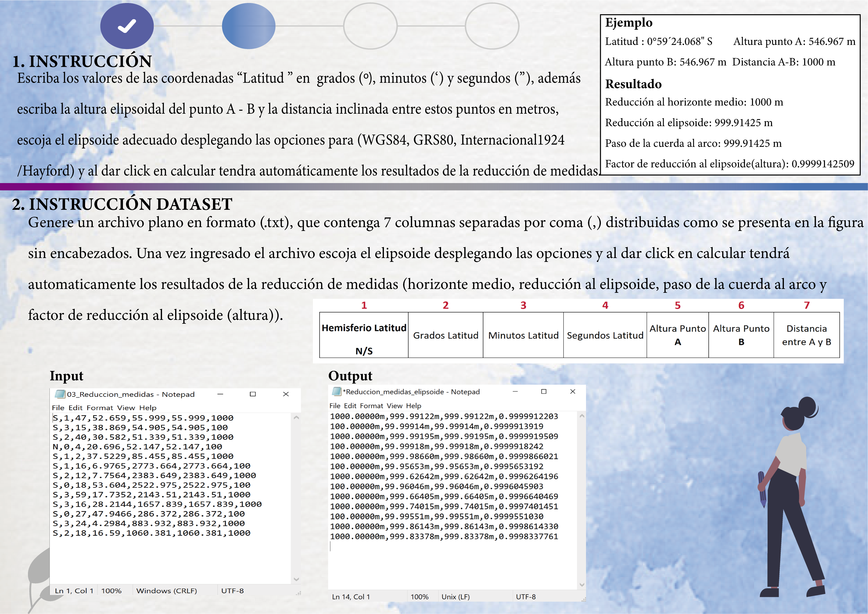Image resolution: width=868 pixels, height=614 pixels.
Task: Open View menu in Reduccion_medidas_elipsoide Notepad
Action: 394,406
